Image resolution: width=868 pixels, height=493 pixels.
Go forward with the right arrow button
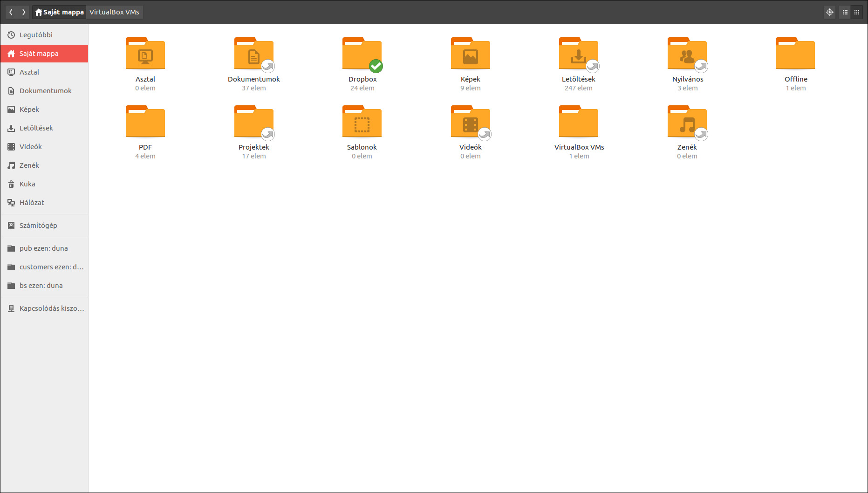(x=24, y=12)
